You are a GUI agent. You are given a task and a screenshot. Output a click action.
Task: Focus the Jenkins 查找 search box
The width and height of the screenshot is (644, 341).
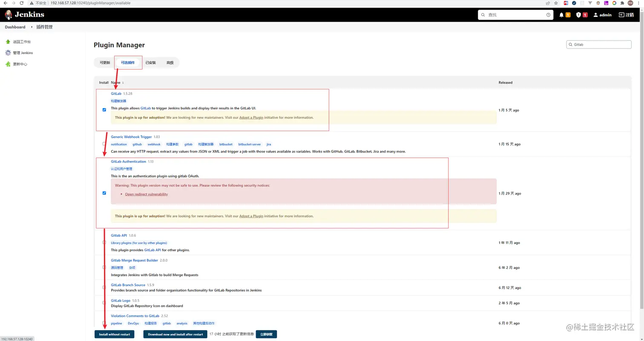click(x=516, y=15)
